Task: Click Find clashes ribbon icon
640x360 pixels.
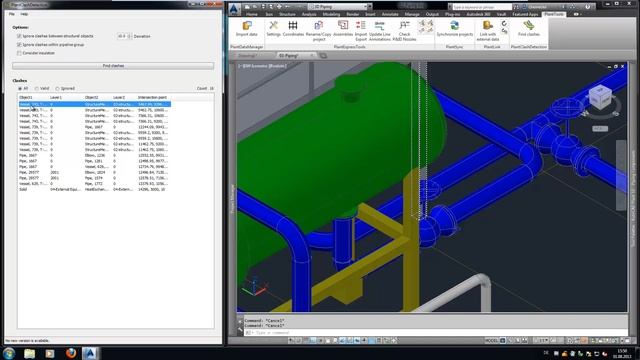Action: click(x=529, y=25)
